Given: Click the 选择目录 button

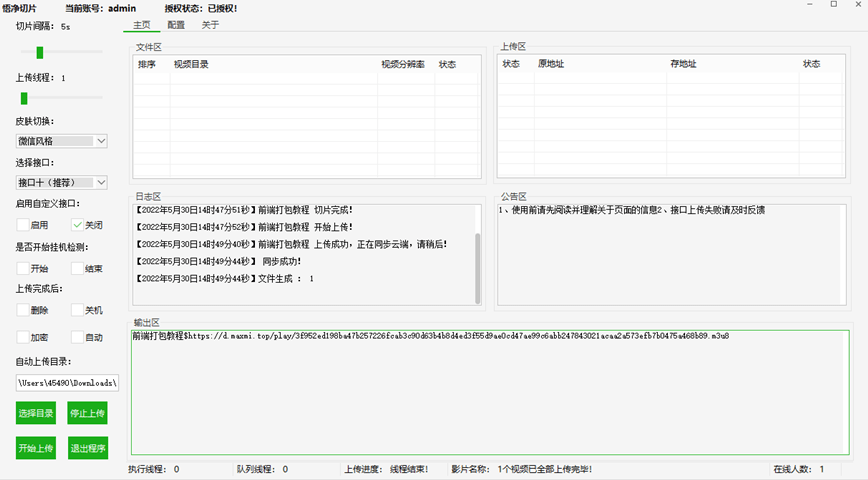Looking at the screenshot, I should 35,413.
